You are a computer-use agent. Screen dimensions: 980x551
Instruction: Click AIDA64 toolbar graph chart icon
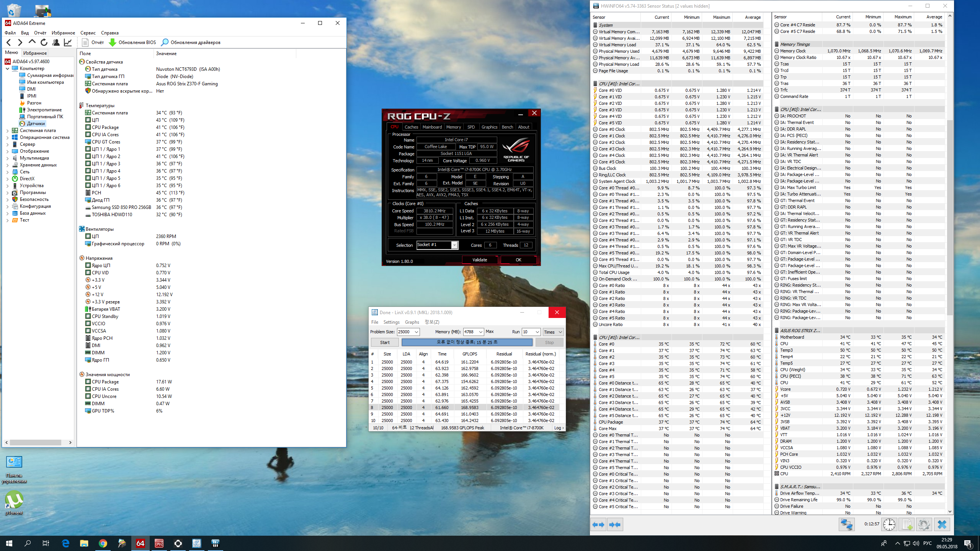[x=68, y=42]
